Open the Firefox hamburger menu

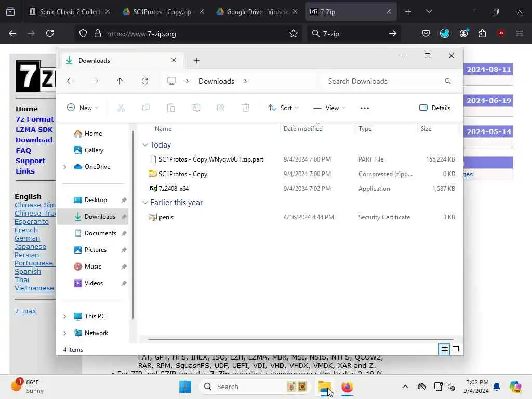pyautogui.click(x=519, y=33)
